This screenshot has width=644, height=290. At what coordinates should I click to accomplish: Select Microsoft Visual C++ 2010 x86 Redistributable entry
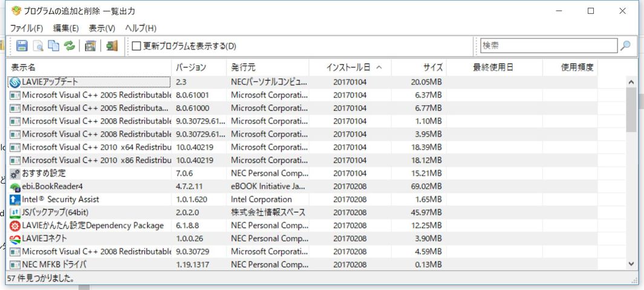[97, 160]
